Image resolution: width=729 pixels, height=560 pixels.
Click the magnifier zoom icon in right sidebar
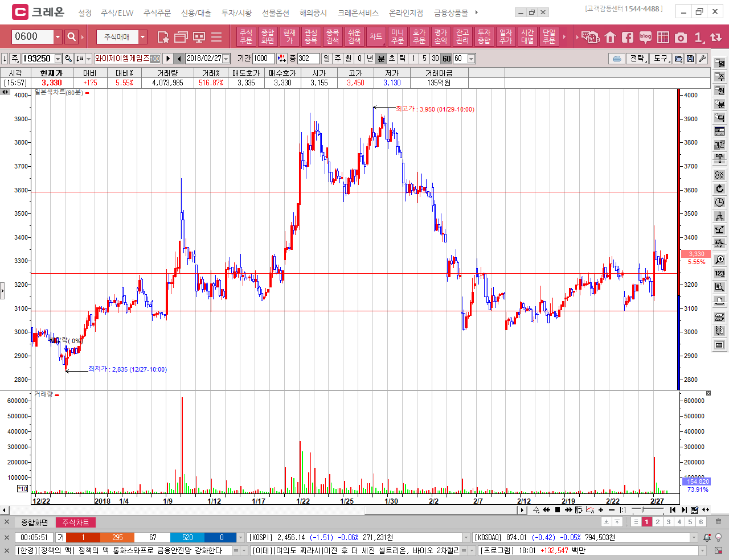click(x=720, y=260)
